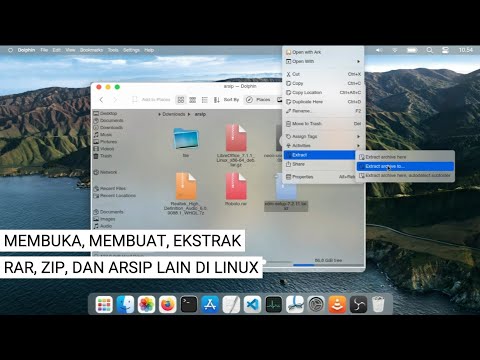Open the Tools menu
Screen dimensions: 480x360
pyautogui.click(x=113, y=50)
